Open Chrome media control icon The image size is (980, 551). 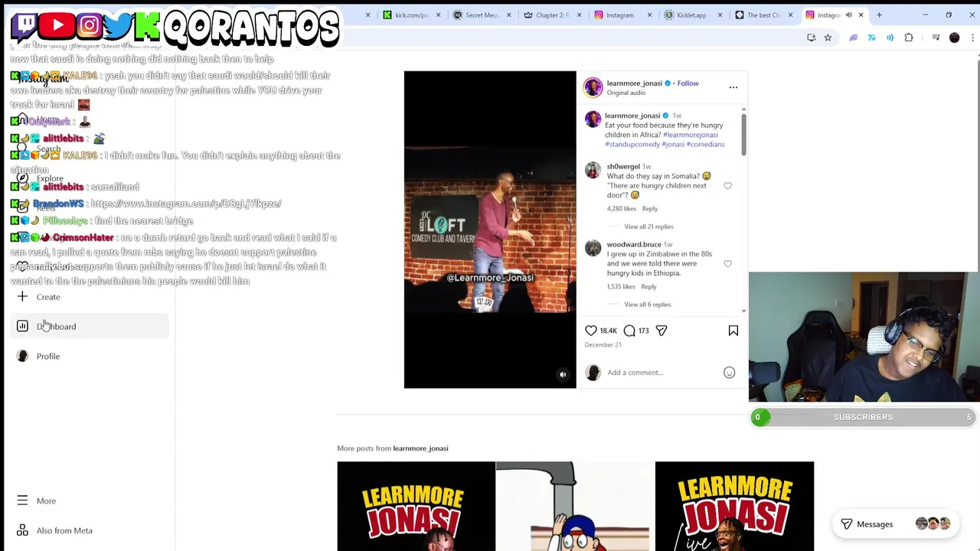tap(936, 37)
